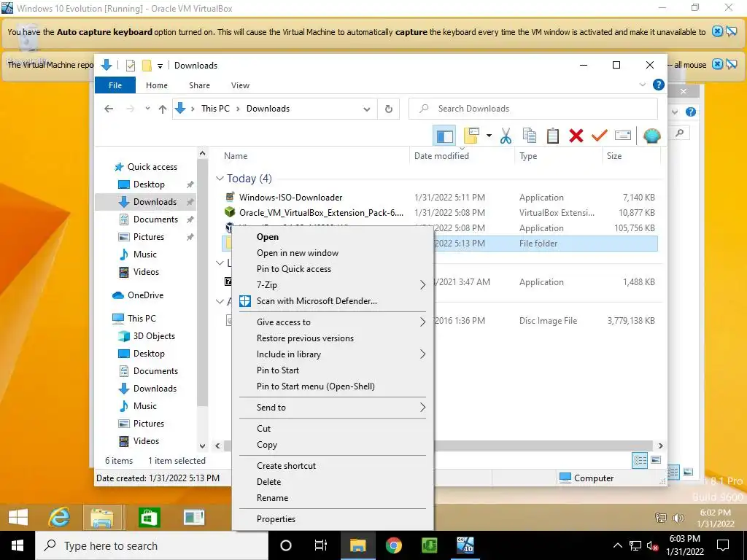Click in the Search Downloads box

coord(533,109)
